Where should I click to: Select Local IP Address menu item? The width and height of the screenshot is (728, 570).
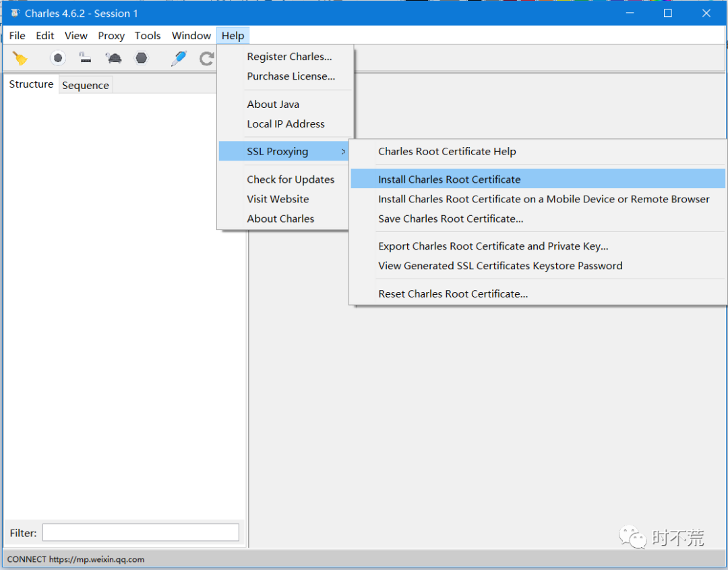pos(286,124)
